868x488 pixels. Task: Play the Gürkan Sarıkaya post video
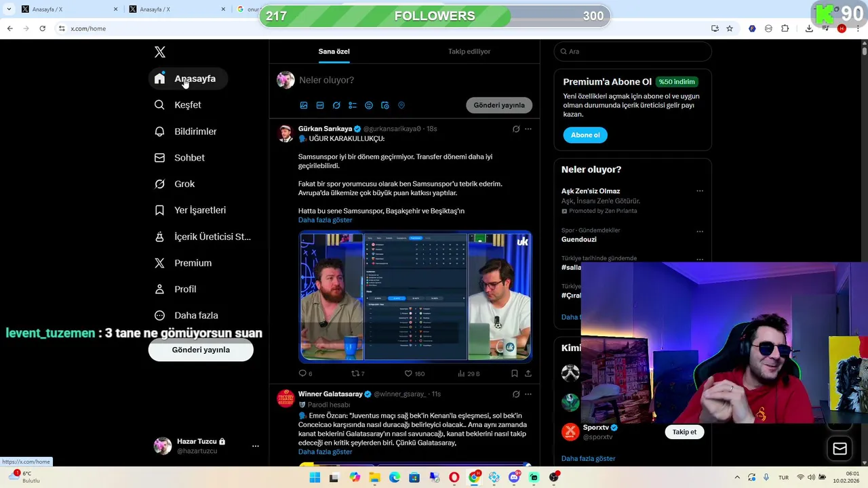point(415,297)
